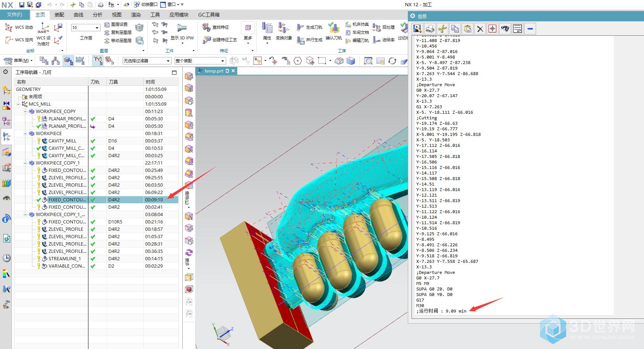Open the Operation Navigator resource bar icon
Screen dimensions: 644x349
[6, 137]
